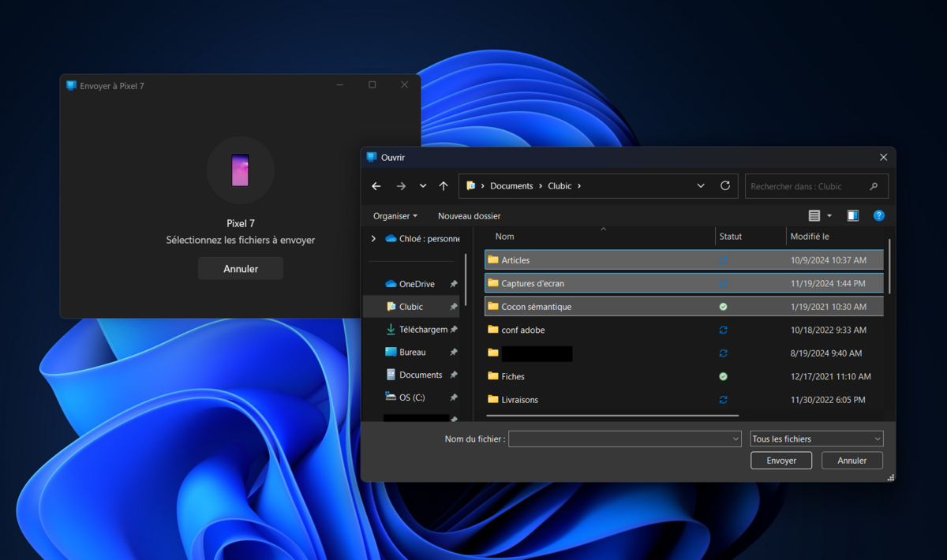Click the Ouvrir dialog title bar icon

coord(372,157)
